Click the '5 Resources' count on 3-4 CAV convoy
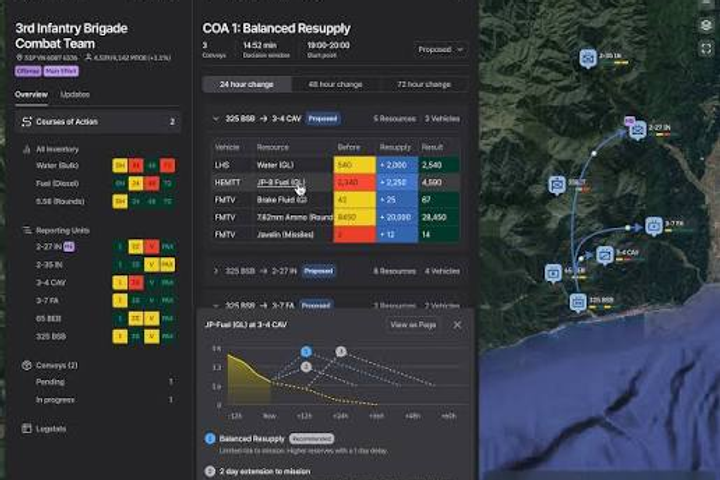Image resolution: width=720 pixels, height=480 pixels. tap(394, 119)
